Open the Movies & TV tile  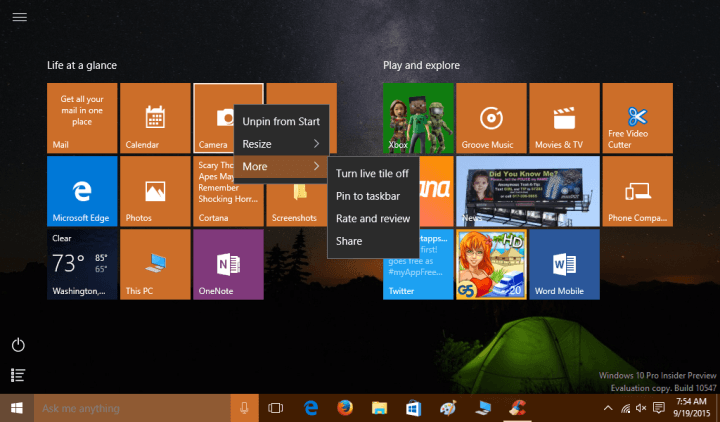564,118
